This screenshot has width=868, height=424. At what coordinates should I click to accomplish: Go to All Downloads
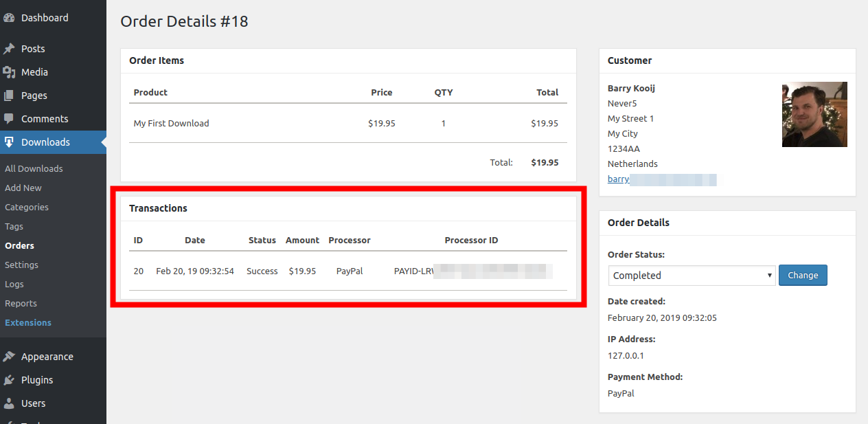click(34, 168)
